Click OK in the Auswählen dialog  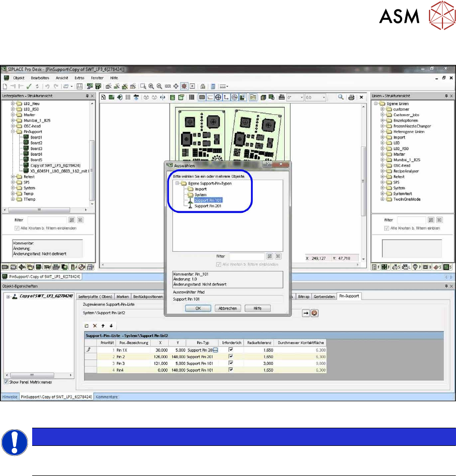(198, 308)
